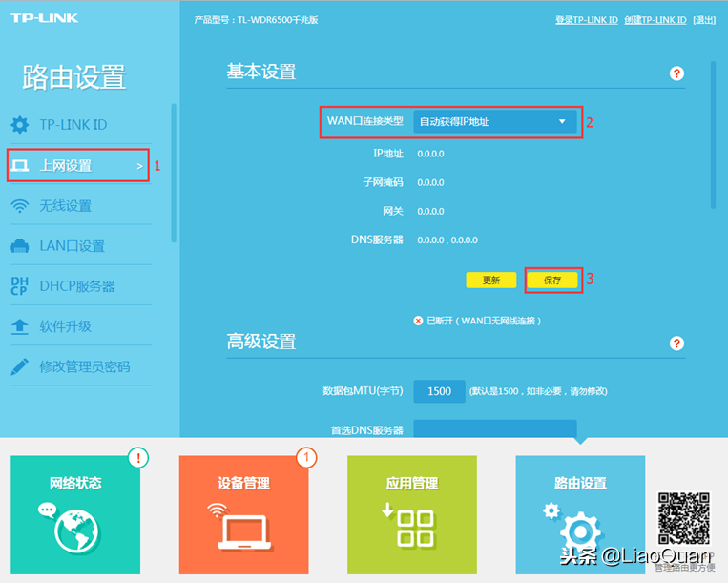728x583 pixels.
Task: Click the 创建TP-LINK ID link
Action: point(655,20)
